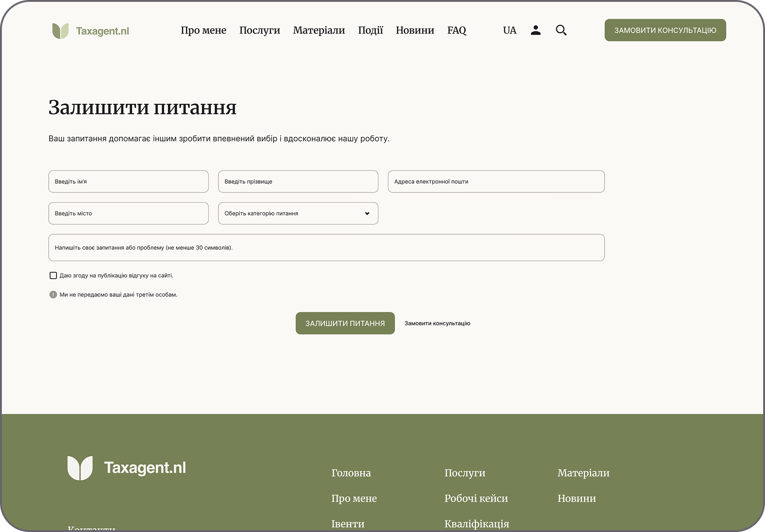
Task: Submit with the Залишити питання button
Action: coord(345,323)
